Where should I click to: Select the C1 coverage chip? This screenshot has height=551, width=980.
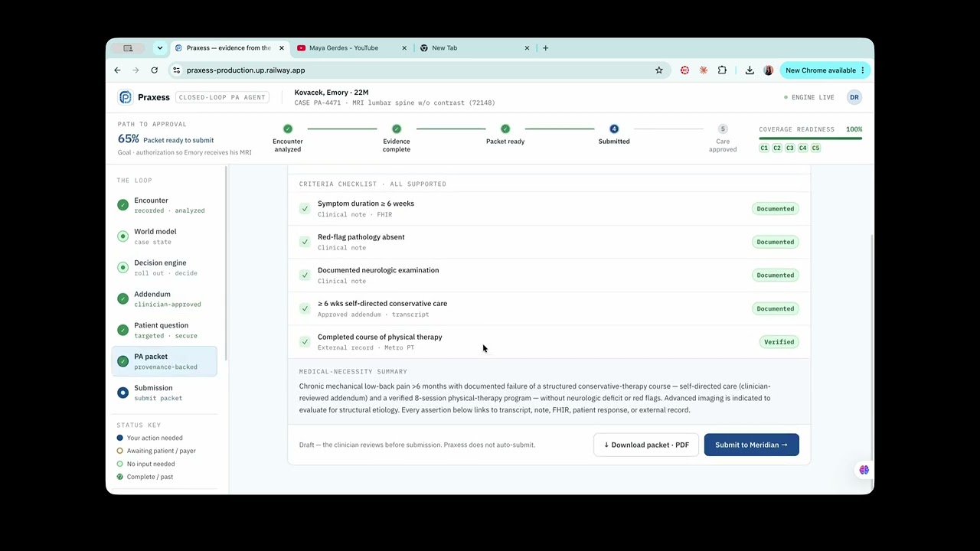tap(764, 148)
